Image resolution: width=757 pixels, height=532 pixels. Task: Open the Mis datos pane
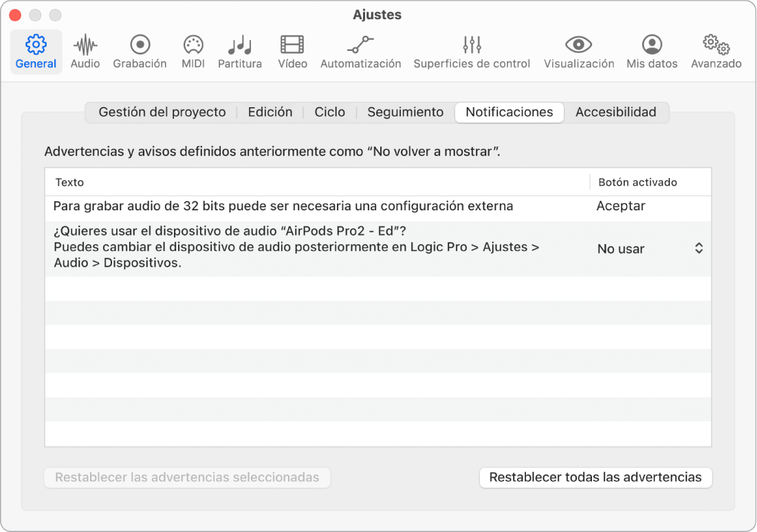pos(651,52)
